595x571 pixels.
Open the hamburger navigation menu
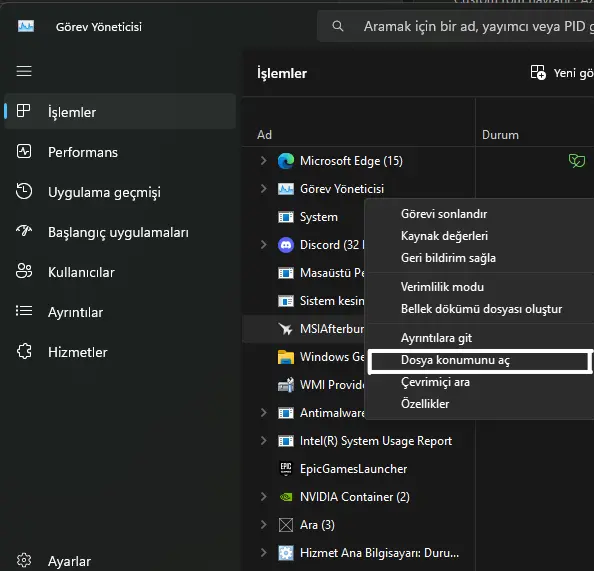[x=24, y=71]
